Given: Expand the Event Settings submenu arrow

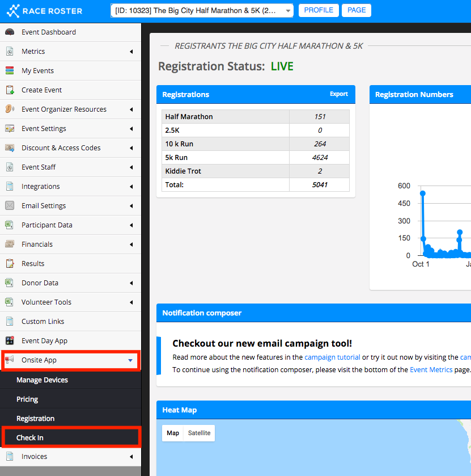Looking at the screenshot, I should coord(131,129).
